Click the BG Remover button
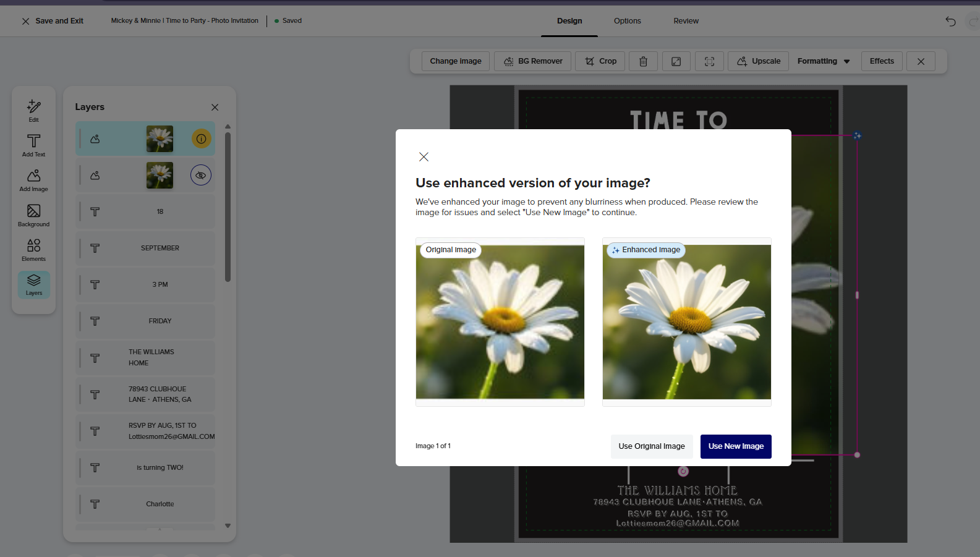 [532, 61]
